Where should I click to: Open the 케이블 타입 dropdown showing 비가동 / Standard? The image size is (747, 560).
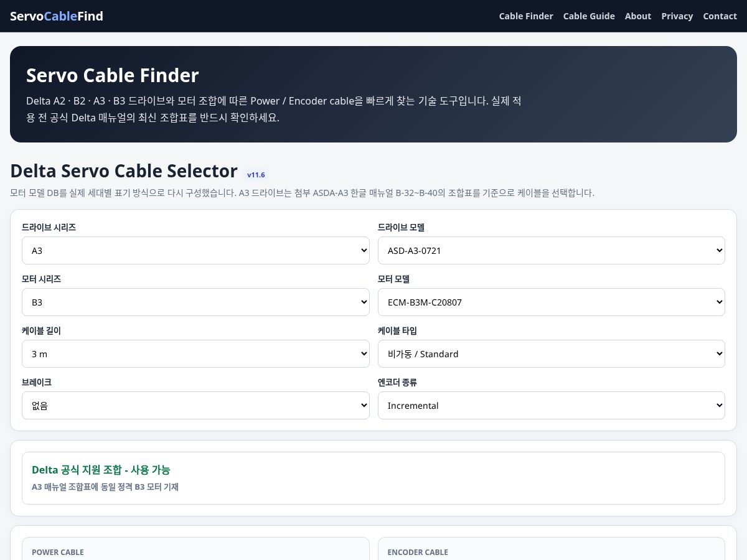coord(552,354)
